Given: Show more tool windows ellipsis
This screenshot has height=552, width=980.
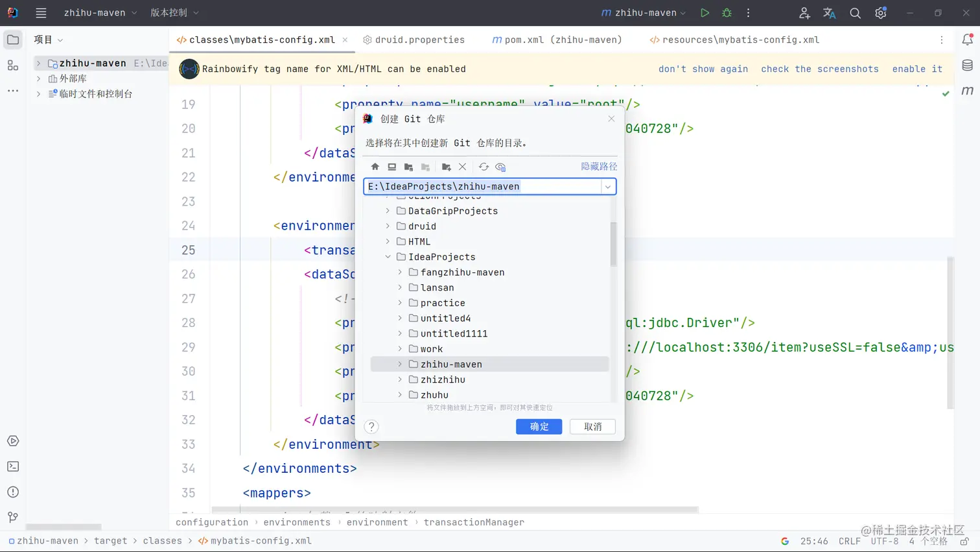Looking at the screenshot, I should pos(13,91).
